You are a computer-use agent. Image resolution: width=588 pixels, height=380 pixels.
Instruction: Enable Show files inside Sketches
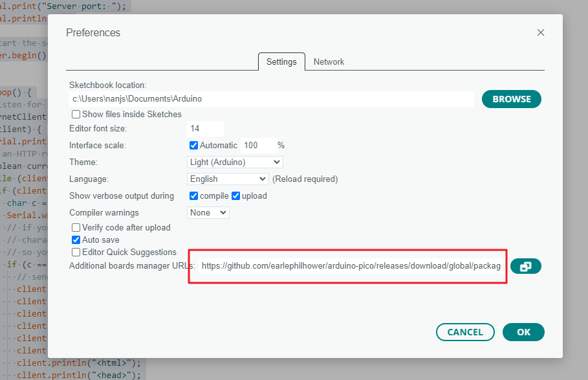tap(76, 113)
